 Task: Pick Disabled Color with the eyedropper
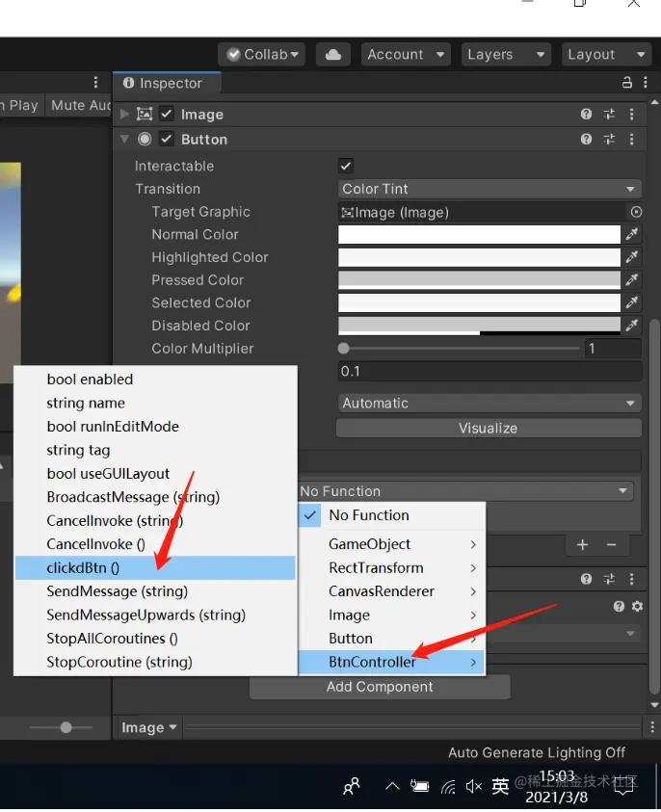coord(631,326)
